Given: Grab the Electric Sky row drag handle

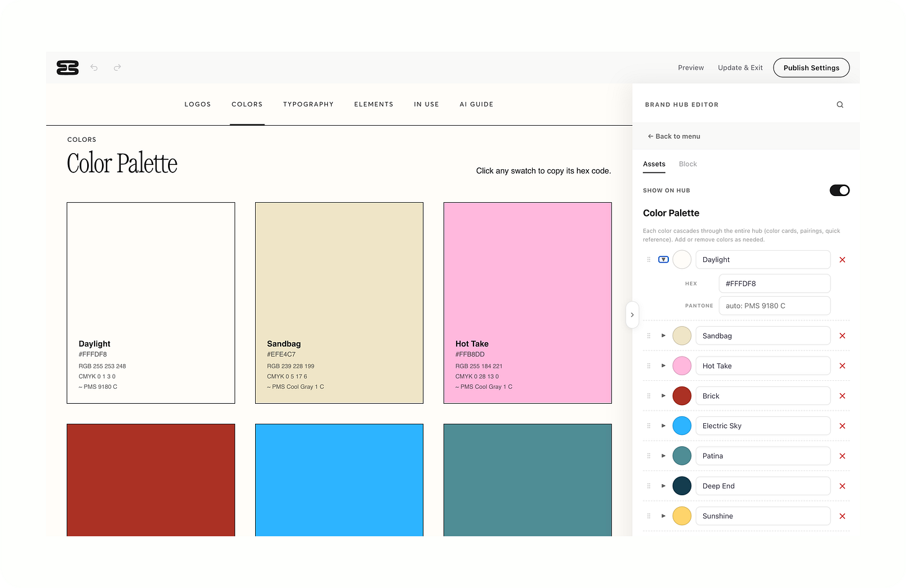Looking at the screenshot, I should click(649, 426).
